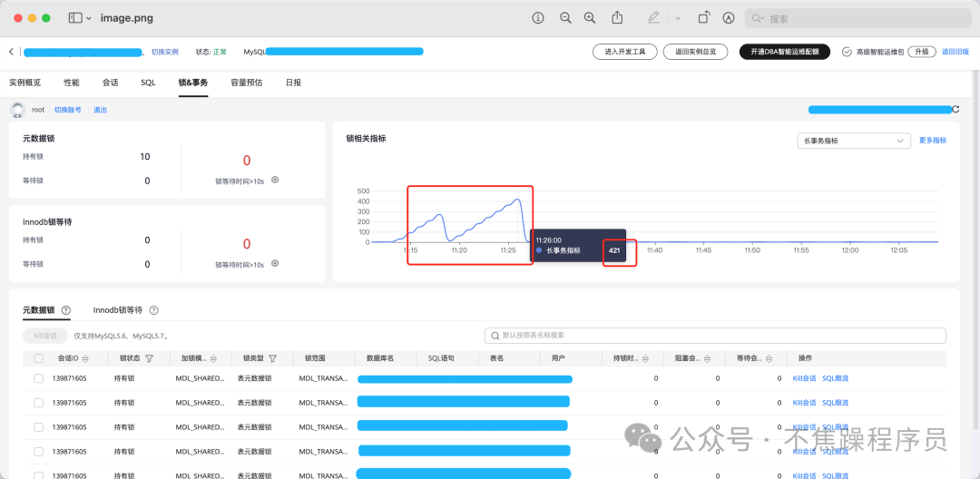
Task: Switch to the 性能 tab
Action: 71,83
